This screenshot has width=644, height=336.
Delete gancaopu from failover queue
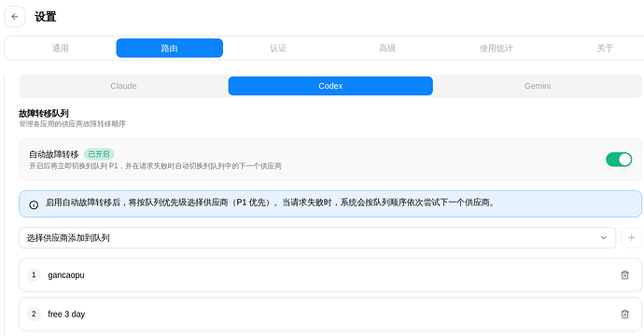[624, 274]
